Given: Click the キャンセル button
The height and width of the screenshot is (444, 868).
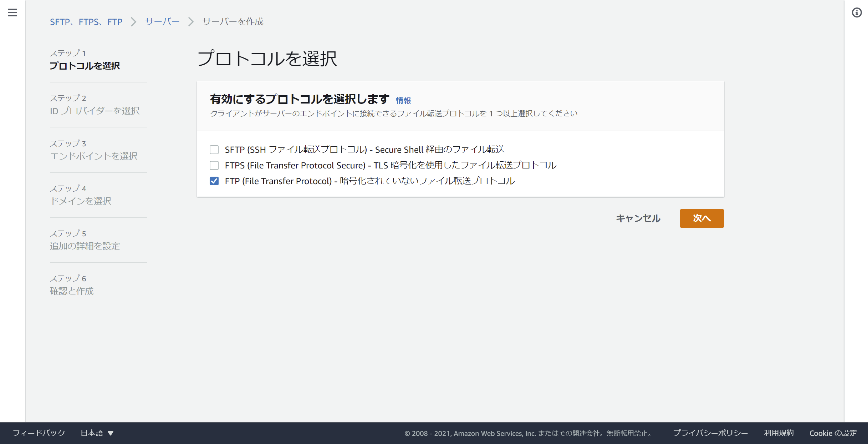Looking at the screenshot, I should 638,219.
